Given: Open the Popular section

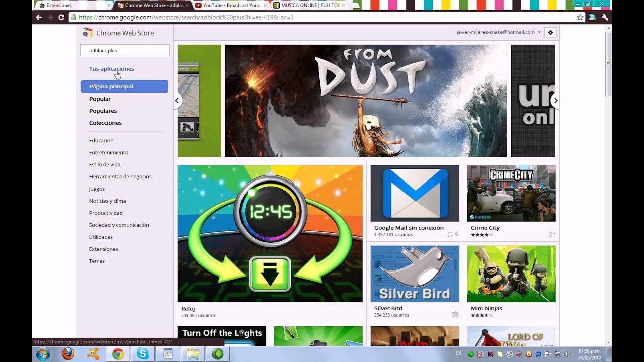Looking at the screenshot, I should click(100, 99).
